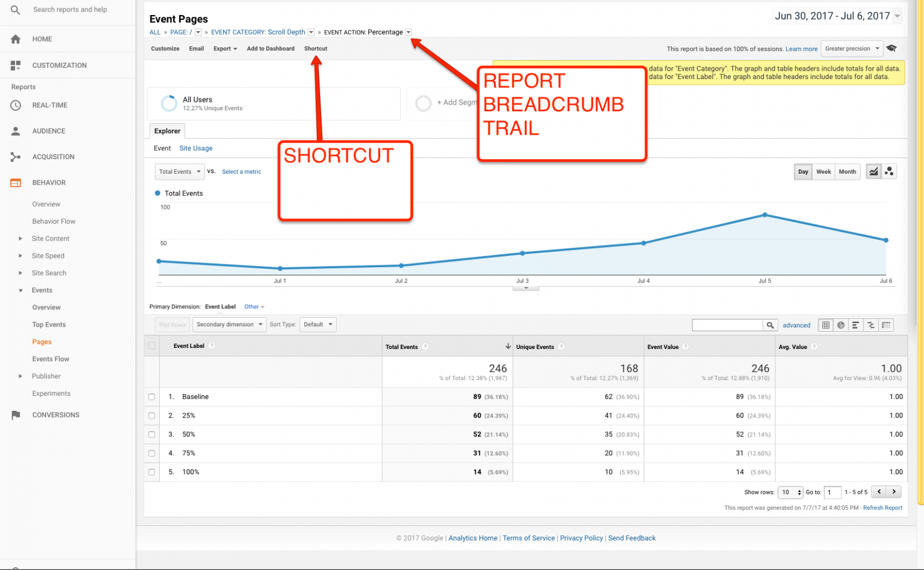Screen dimensions: 924x570
Task: Switch to Site Usage tab
Action: (x=196, y=148)
